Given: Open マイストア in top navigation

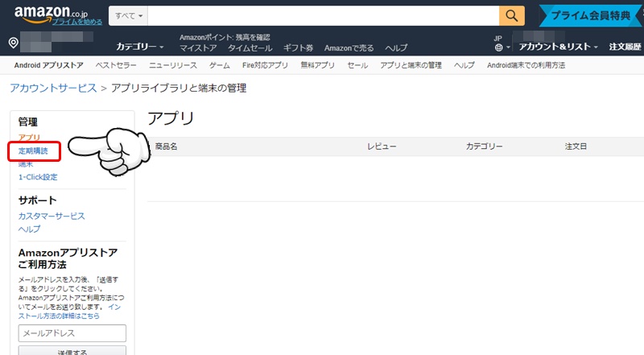Looking at the screenshot, I should coord(198,48).
